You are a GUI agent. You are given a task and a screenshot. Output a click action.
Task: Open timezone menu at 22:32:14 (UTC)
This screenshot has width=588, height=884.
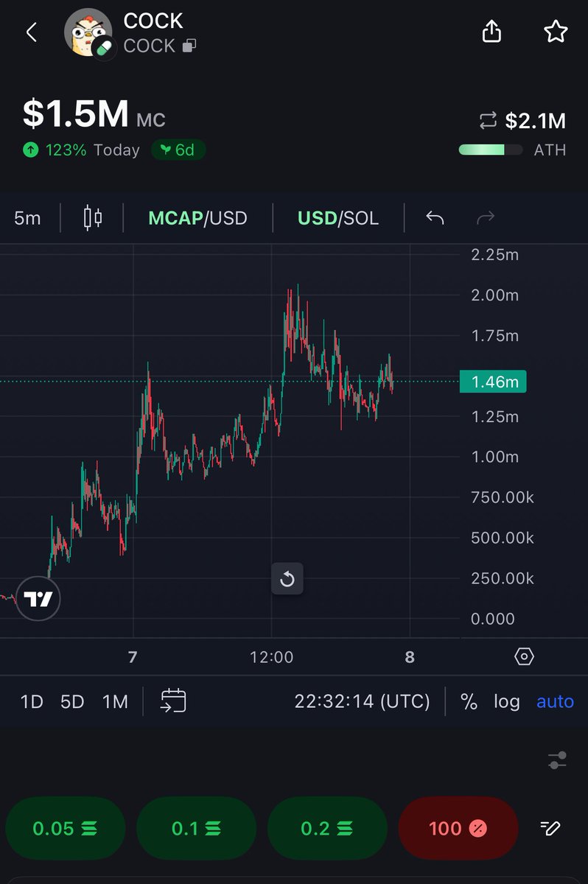click(x=362, y=701)
